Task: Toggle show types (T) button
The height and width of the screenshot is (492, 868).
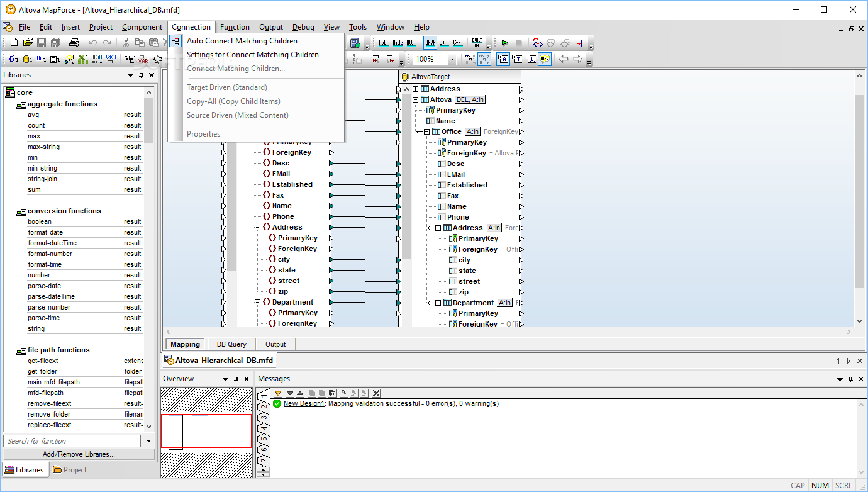Action: [x=518, y=59]
